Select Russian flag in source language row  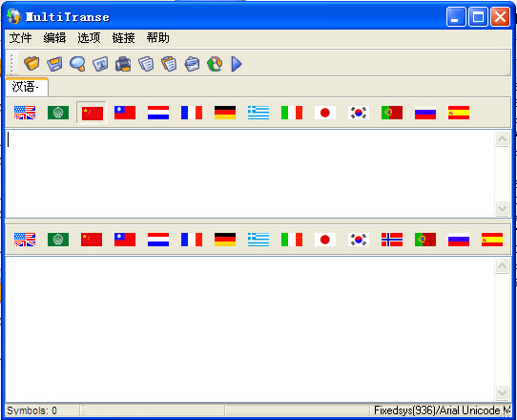click(425, 113)
